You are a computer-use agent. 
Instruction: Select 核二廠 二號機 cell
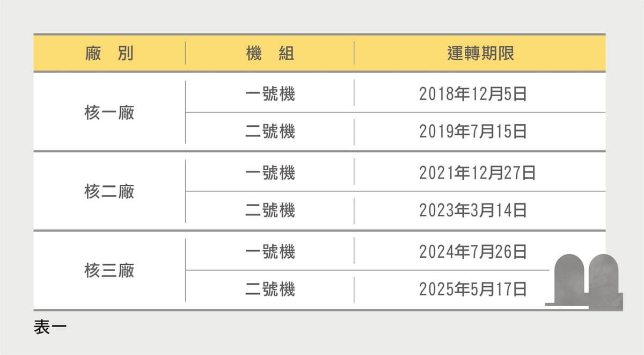click(x=270, y=210)
